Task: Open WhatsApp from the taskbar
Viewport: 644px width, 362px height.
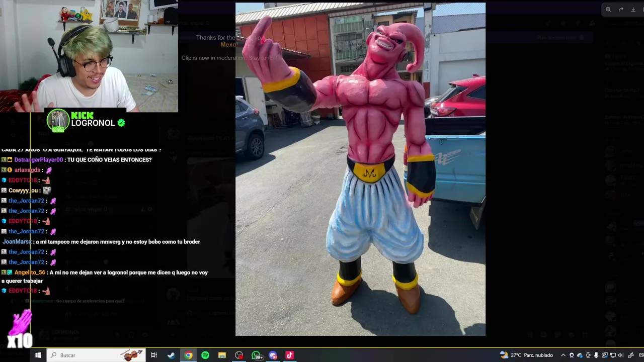Action: click(x=257, y=355)
